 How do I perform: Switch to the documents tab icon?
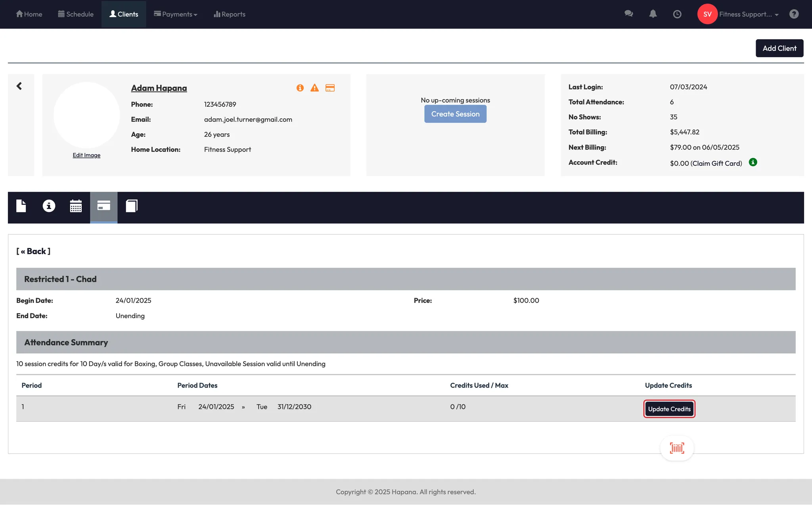coord(21,206)
